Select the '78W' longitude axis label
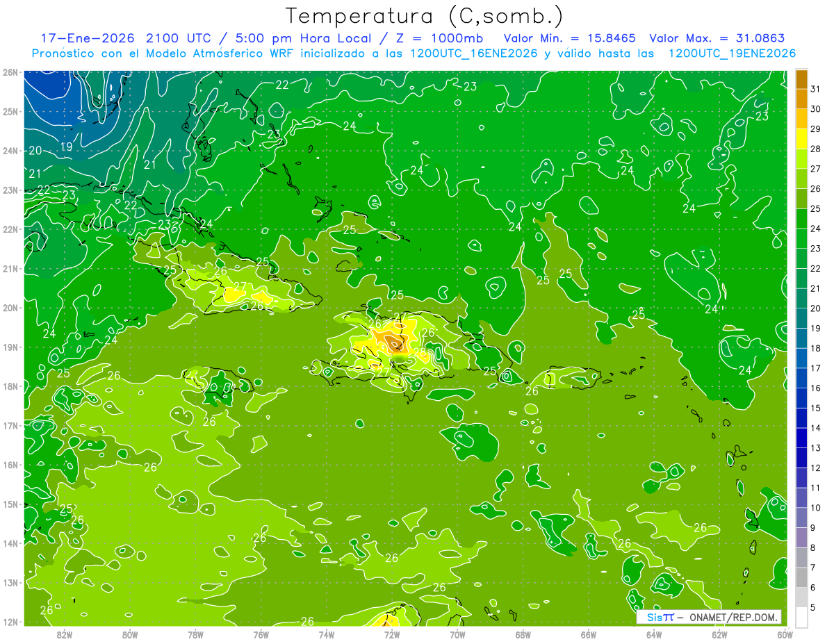The height and width of the screenshot is (644, 834). pyautogui.click(x=195, y=635)
